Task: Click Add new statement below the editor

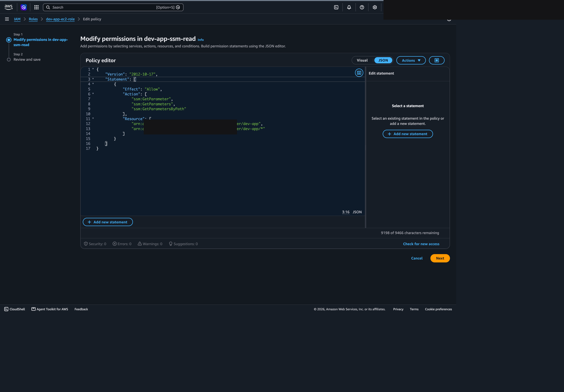Action: click(x=108, y=222)
